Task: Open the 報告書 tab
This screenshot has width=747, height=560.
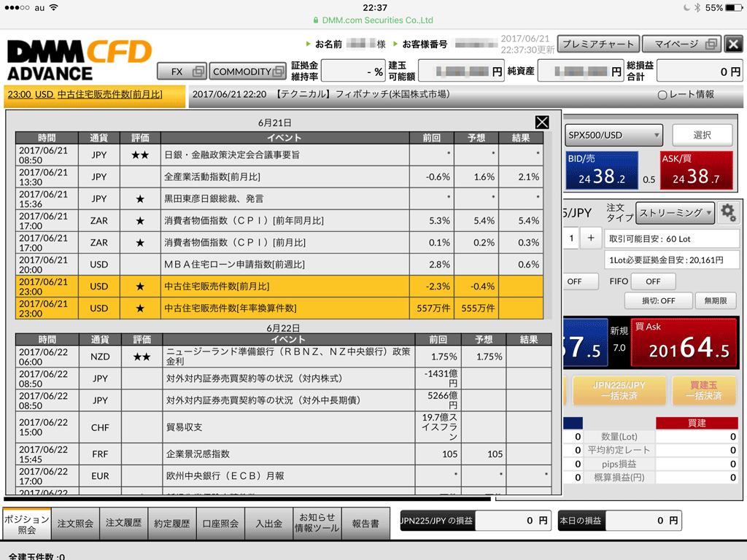Action: coord(365,524)
